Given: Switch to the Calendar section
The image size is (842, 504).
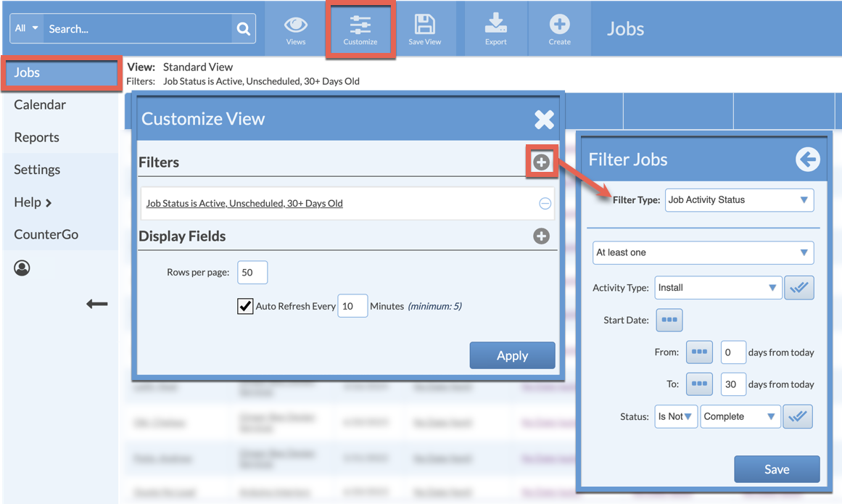Looking at the screenshot, I should [40, 104].
